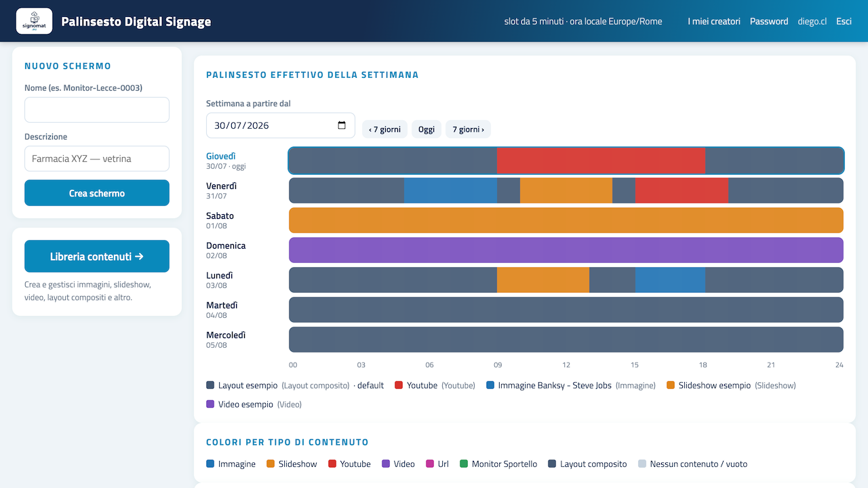
Task: Click the Nome screen name input field
Action: coord(97,110)
